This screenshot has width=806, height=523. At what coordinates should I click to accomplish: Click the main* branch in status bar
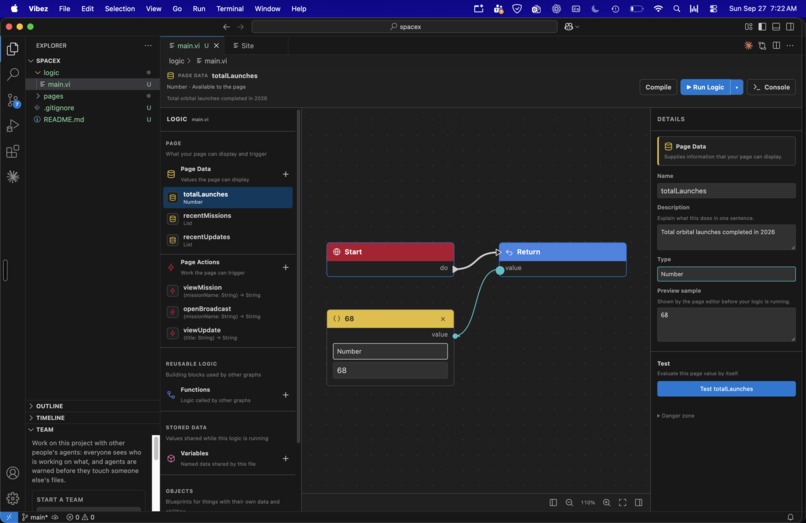[35, 517]
